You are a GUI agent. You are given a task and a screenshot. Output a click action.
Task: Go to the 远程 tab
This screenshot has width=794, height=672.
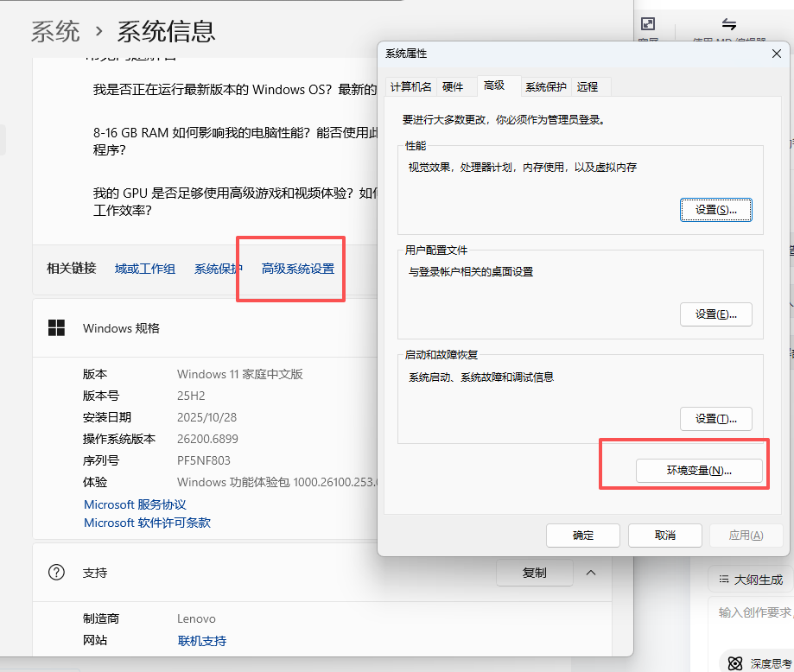[588, 86]
